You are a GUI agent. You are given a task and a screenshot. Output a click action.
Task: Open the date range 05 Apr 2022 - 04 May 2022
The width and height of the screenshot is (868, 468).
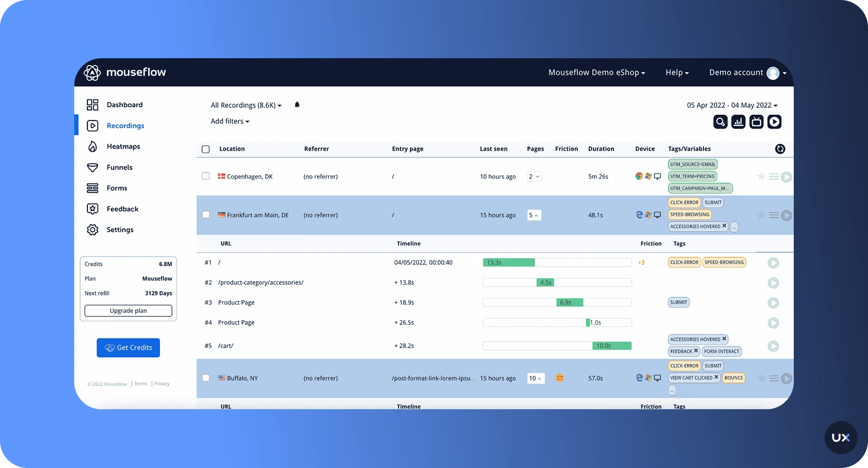(732, 105)
